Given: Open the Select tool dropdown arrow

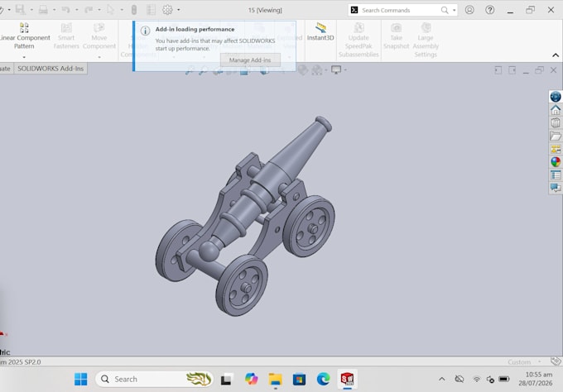Looking at the screenshot, I should point(122,10).
